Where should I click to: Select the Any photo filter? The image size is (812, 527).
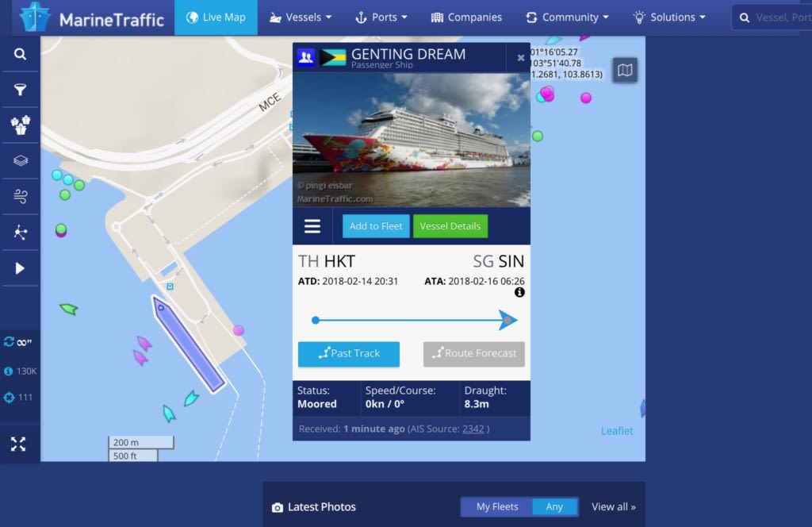click(554, 507)
